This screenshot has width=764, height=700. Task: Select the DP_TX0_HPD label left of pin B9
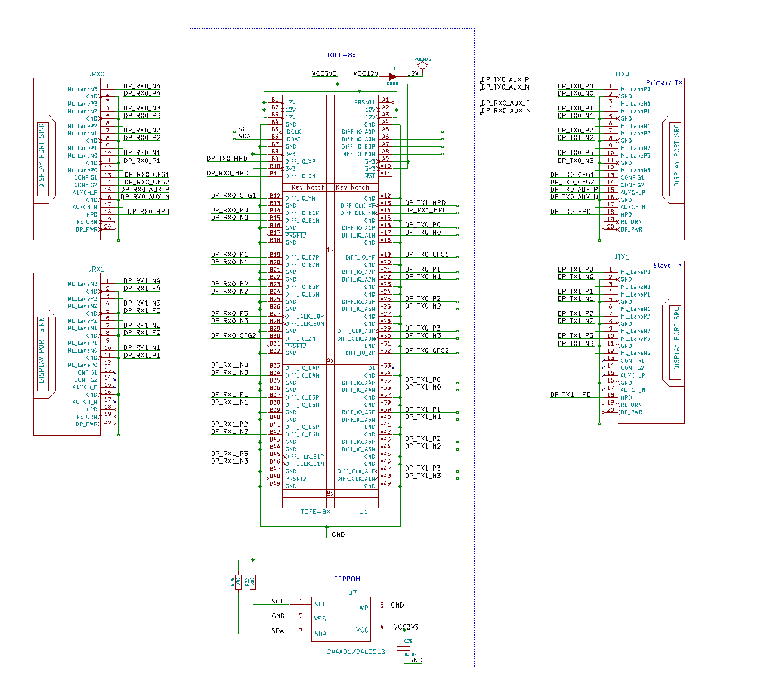click(227, 159)
